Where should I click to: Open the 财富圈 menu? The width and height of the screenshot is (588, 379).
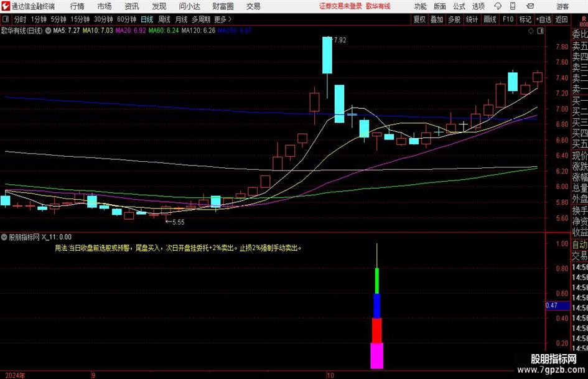tap(223, 6)
